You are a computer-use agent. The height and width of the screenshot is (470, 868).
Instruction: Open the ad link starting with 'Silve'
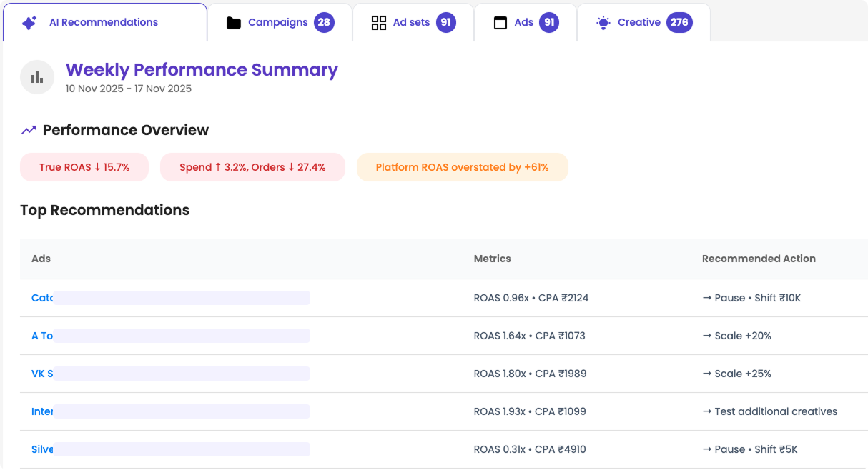coord(42,449)
